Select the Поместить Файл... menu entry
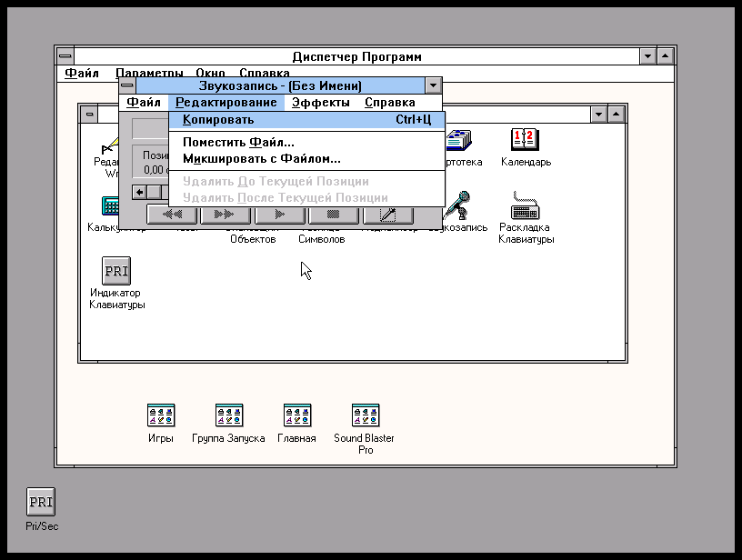 238,143
